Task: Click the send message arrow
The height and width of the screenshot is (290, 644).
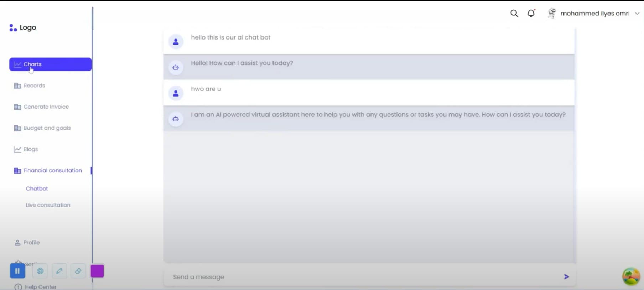Action: coord(566,277)
